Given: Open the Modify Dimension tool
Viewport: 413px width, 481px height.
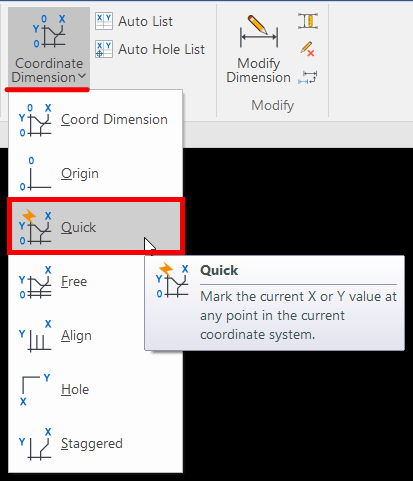Looking at the screenshot, I should (259, 50).
